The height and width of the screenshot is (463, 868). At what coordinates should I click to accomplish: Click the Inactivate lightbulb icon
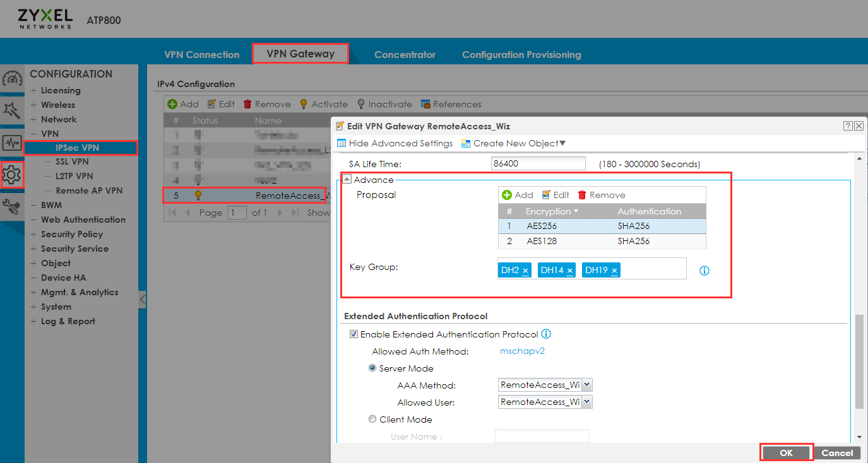click(360, 104)
